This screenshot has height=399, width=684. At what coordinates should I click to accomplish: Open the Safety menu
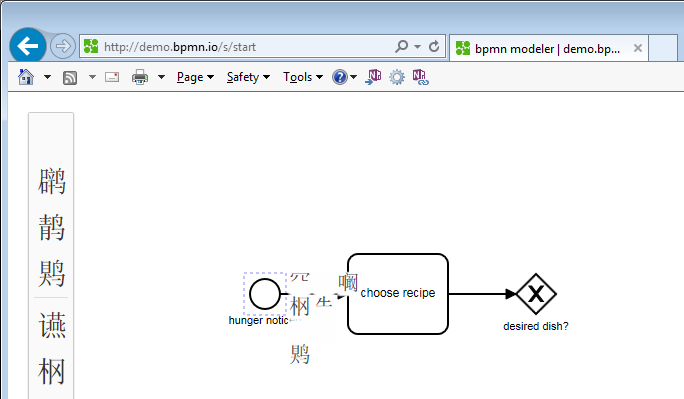[x=248, y=77]
